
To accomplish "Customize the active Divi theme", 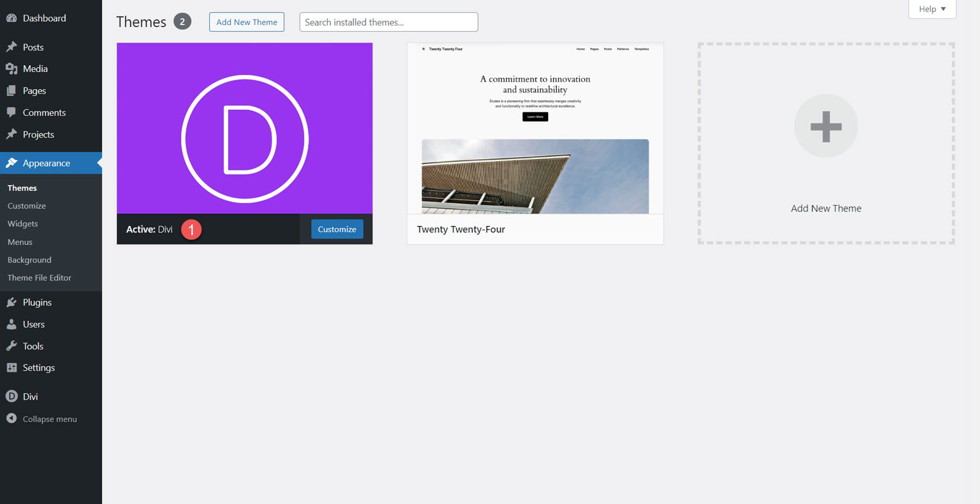I will coord(336,229).
